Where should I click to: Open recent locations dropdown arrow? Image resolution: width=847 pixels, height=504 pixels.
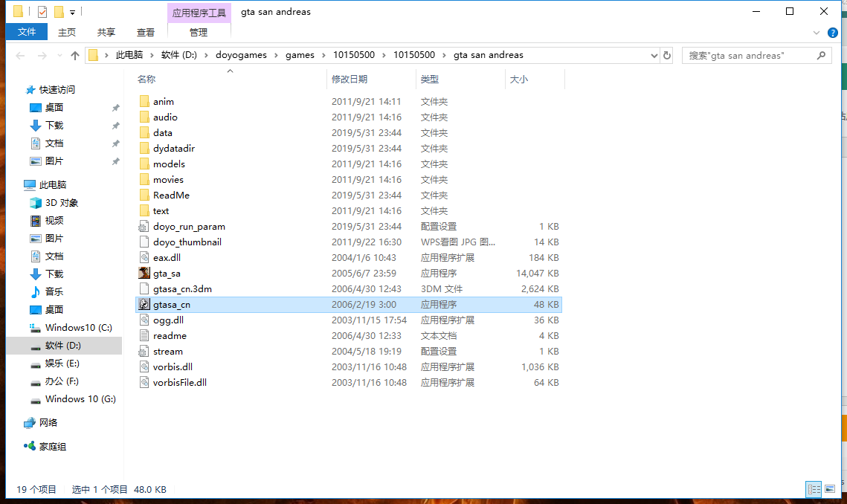(x=59, y=55)
